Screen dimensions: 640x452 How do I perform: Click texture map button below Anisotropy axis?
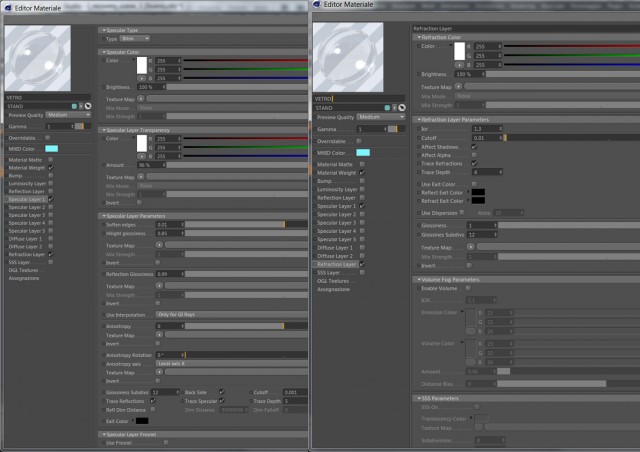pos(159,372)
